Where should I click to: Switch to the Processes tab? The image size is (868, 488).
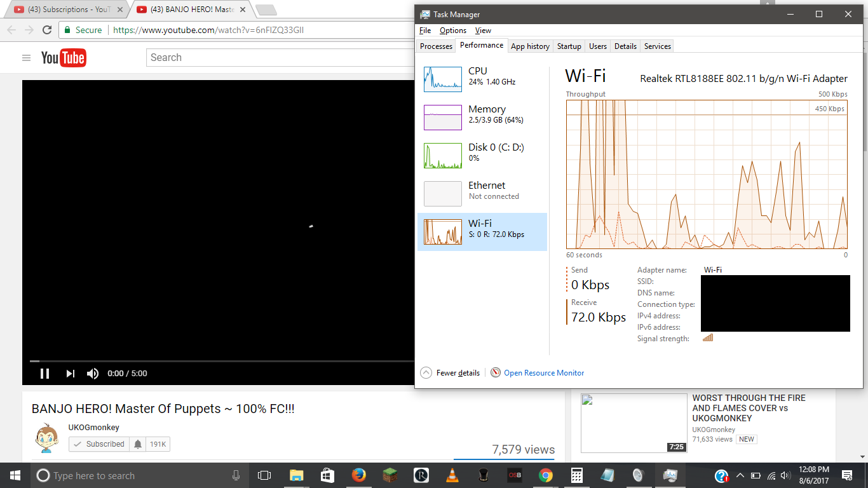point(436,46)
